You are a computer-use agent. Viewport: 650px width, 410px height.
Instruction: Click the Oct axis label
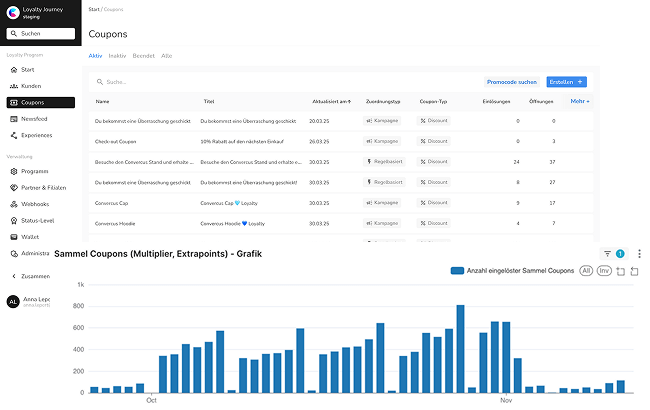[x=151, y=400]
